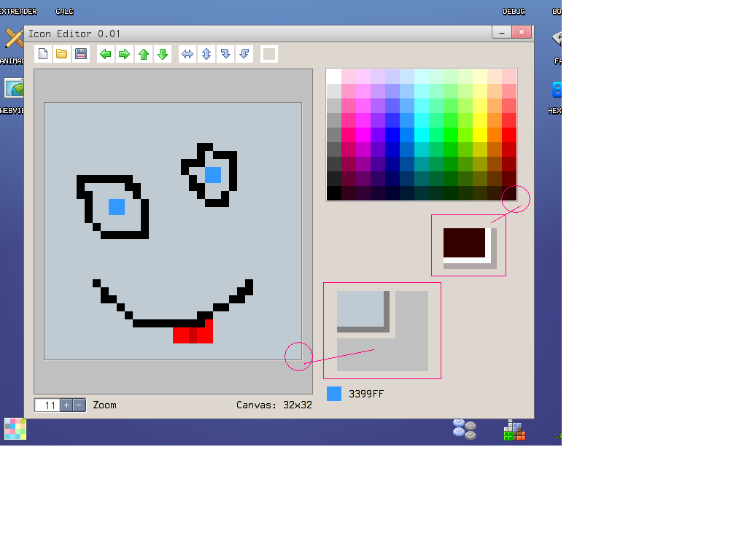Save the icon using the floppy disk
This screenshot has width=747, height=560.
(81, 54)
